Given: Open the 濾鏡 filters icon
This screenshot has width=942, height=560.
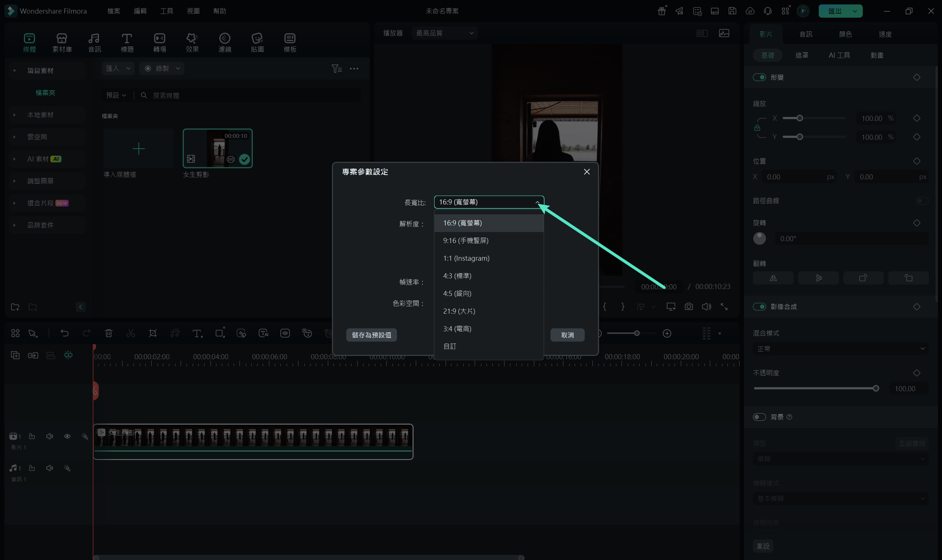Looking at the screenshot, I should tap(225, 42).
